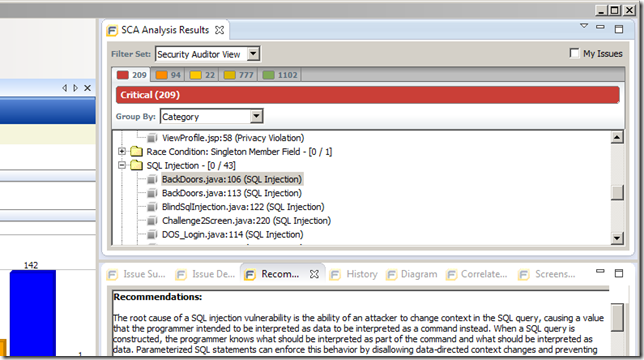Select Race Condition: Singleton Member Field row
The height and width of the screenshot is (360, 644).
pos(239,152)
